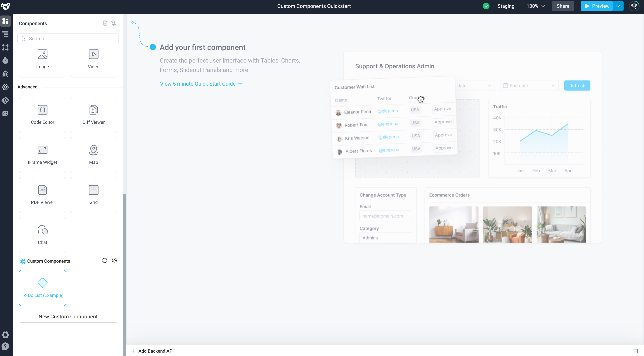Image resolution: width=644 pixels, height=356 pixels.
Task: Open the Preview options dropdown arrow
Action: (x=618, y=6)
